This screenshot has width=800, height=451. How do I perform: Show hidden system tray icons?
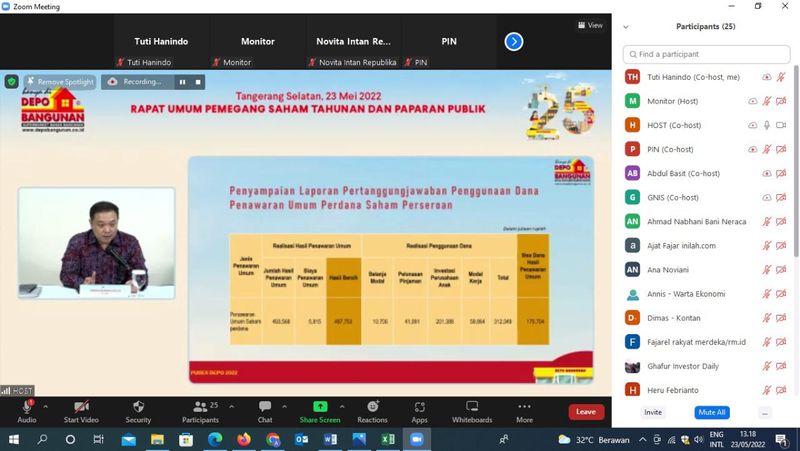pyautogui.click(x=642, y=439)
